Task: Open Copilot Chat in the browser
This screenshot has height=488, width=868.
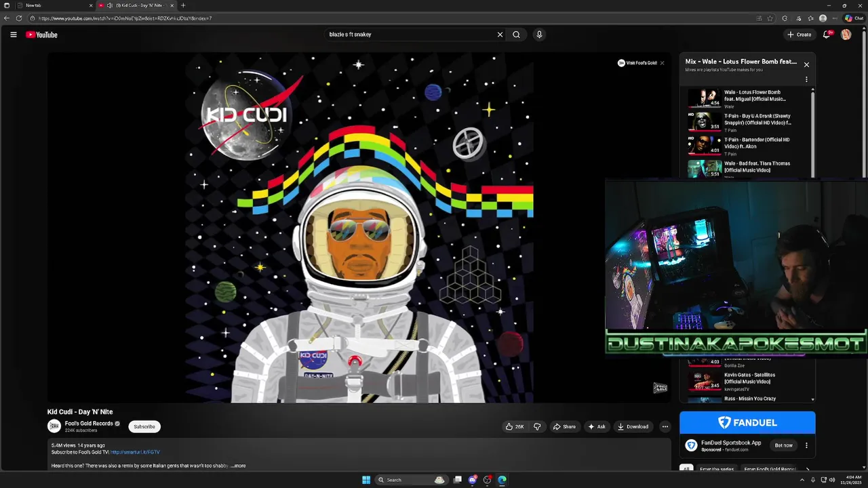Action: click(854, 18)
